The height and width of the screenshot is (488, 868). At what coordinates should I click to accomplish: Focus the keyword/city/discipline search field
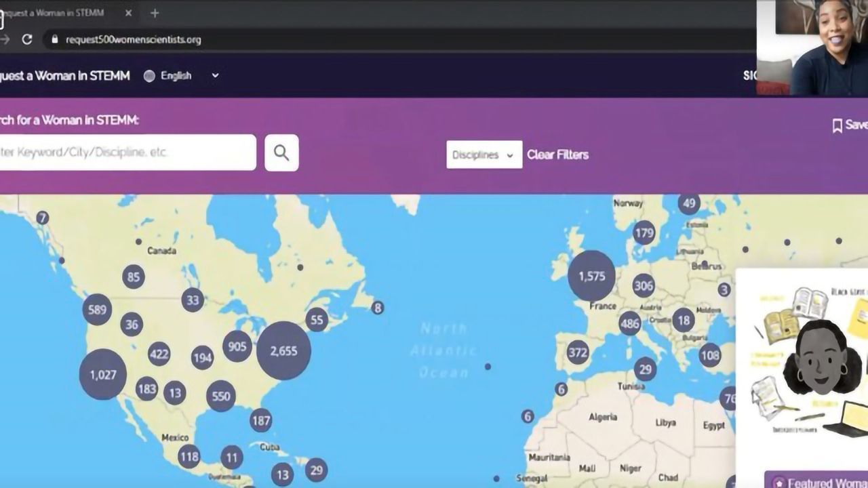(x=127, y=152)
